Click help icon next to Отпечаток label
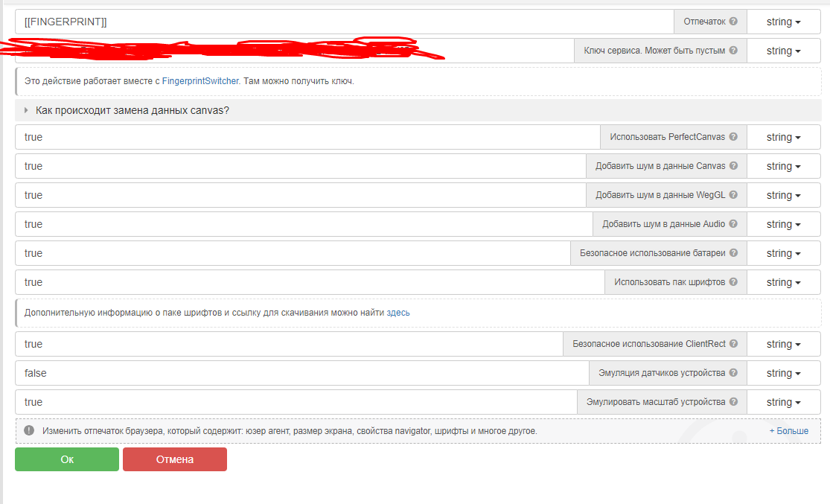This screenshot has height=504, width=830. pyautogui.click(x=733, y=22)
